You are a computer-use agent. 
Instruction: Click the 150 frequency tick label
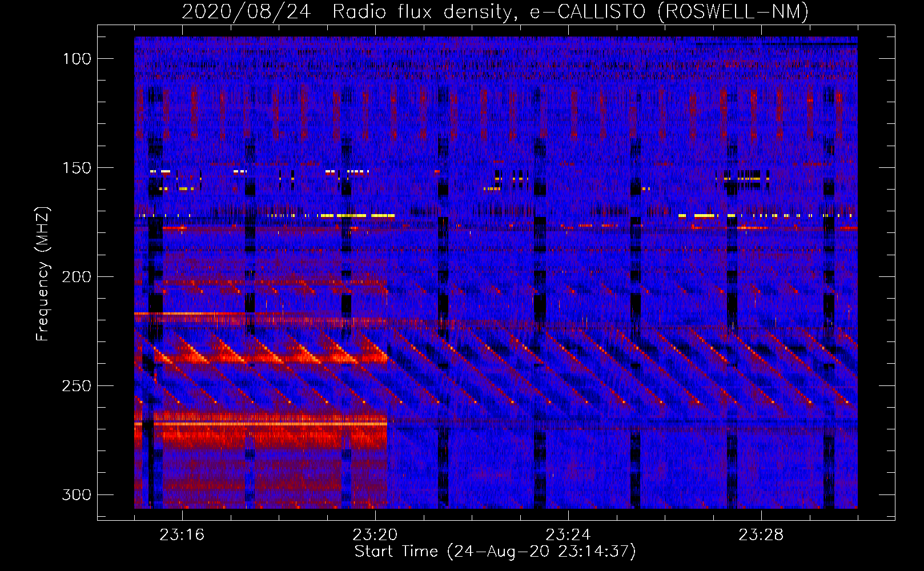coord(77,168)
